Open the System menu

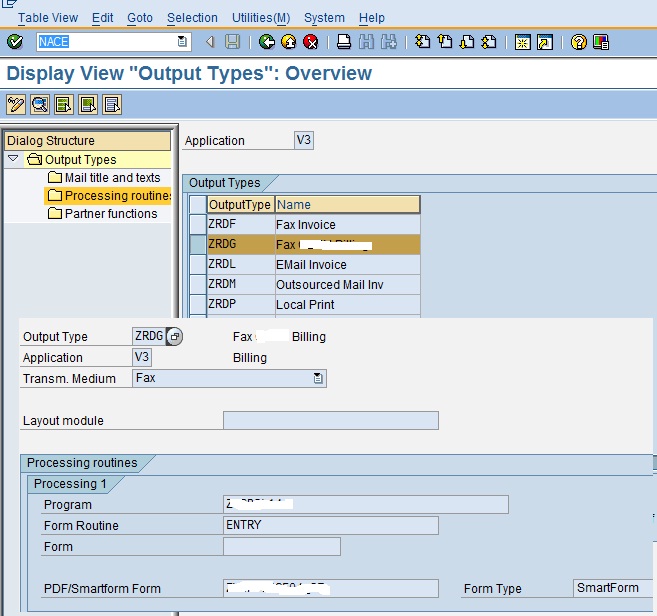coord(324,18)
